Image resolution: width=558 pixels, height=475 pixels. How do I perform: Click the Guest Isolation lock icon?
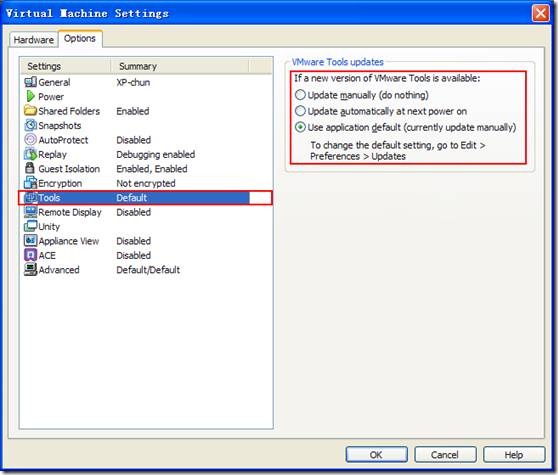point(30,168)
